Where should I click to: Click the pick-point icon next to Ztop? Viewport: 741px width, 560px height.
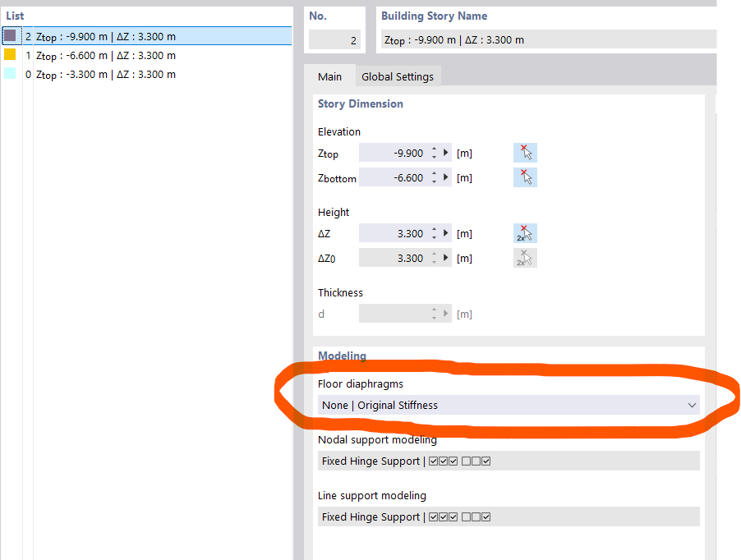(525, 153)
